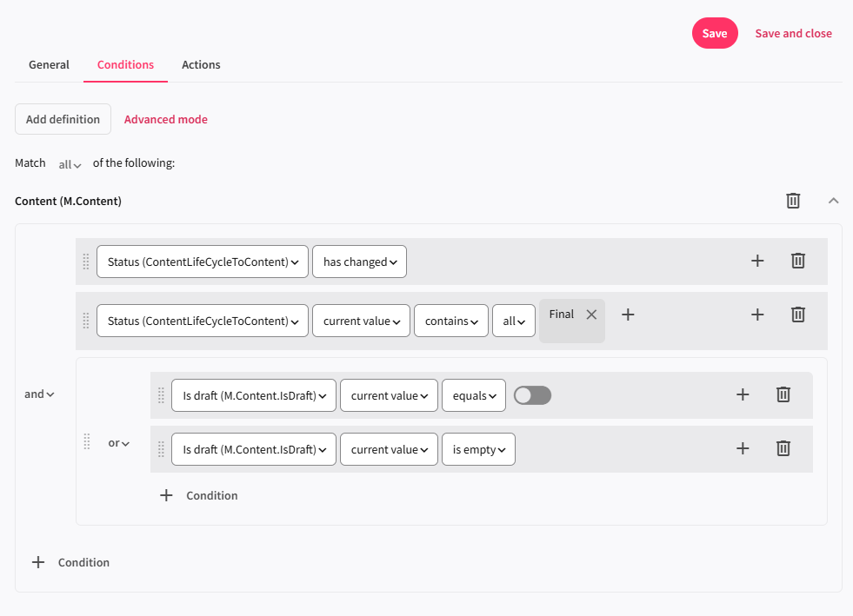Add condition after 'Is draft is empty' row
This screenshot has height=616, width=853.
point(743,448)
